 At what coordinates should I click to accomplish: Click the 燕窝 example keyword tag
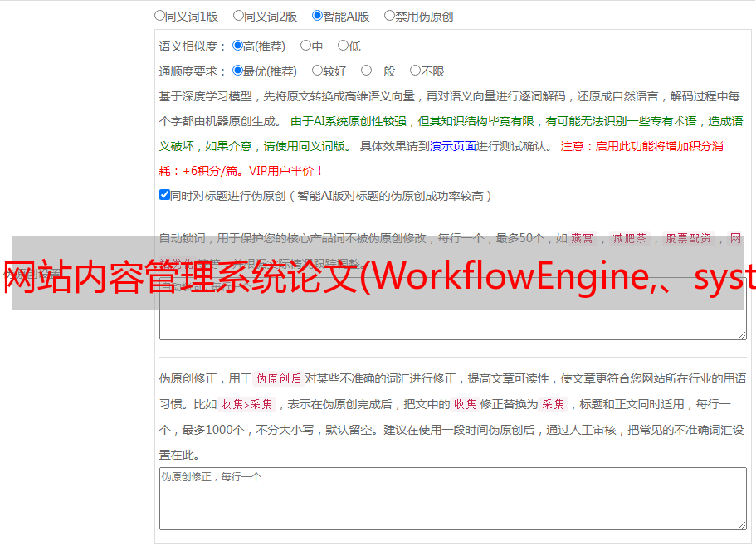click(583, 238)
